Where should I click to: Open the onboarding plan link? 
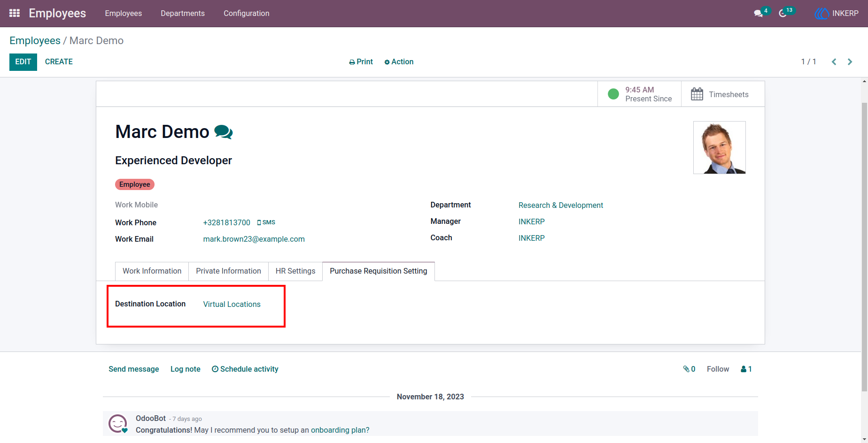pos(340,430)
